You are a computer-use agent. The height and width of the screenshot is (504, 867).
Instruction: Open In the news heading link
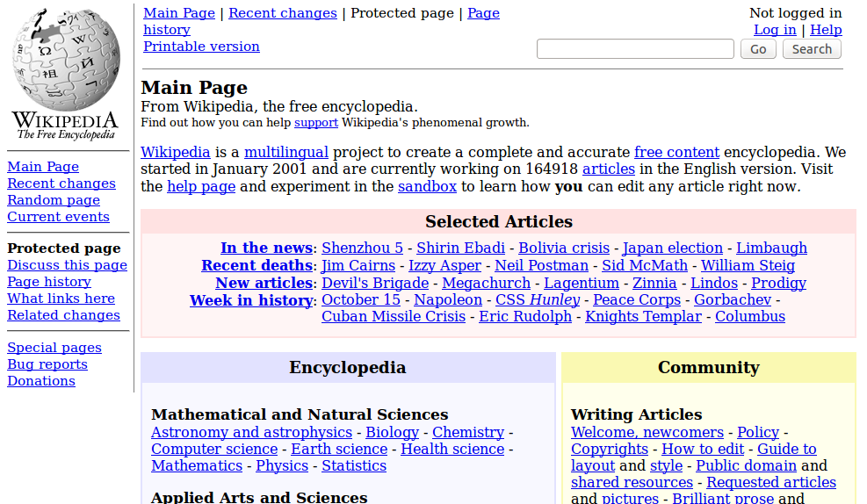click(x=266, y=248)
